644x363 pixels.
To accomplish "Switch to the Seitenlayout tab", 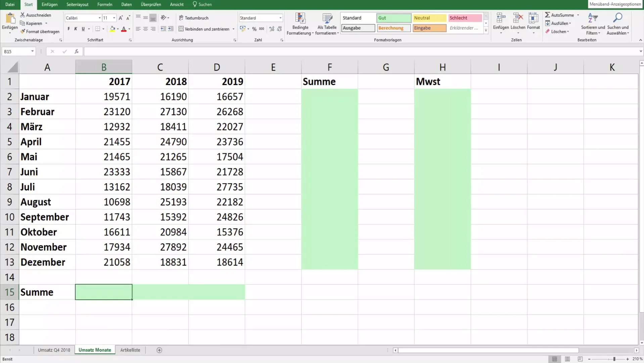I will [77, 4].
